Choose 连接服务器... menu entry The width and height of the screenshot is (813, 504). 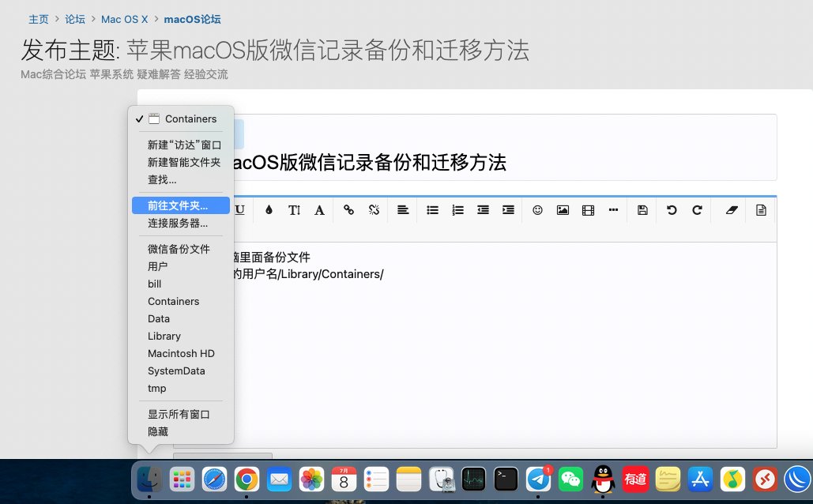(181, 223)
